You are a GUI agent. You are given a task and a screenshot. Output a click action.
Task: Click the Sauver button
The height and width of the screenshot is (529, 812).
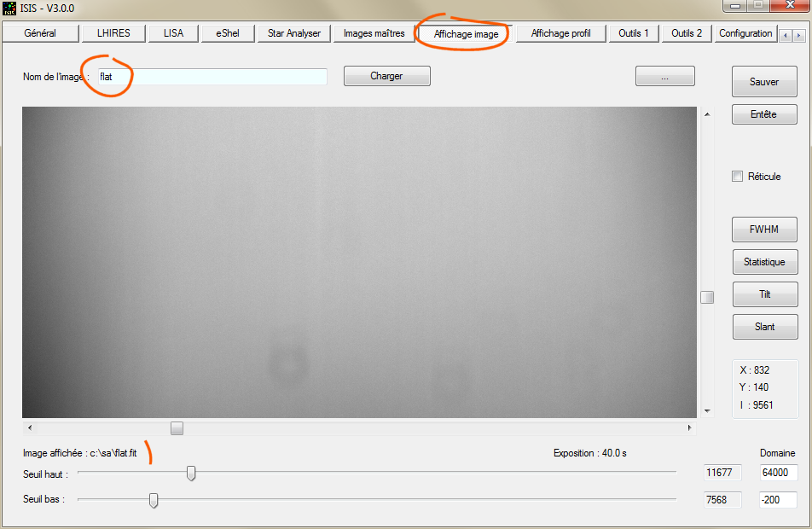click(x=764, y=82)
